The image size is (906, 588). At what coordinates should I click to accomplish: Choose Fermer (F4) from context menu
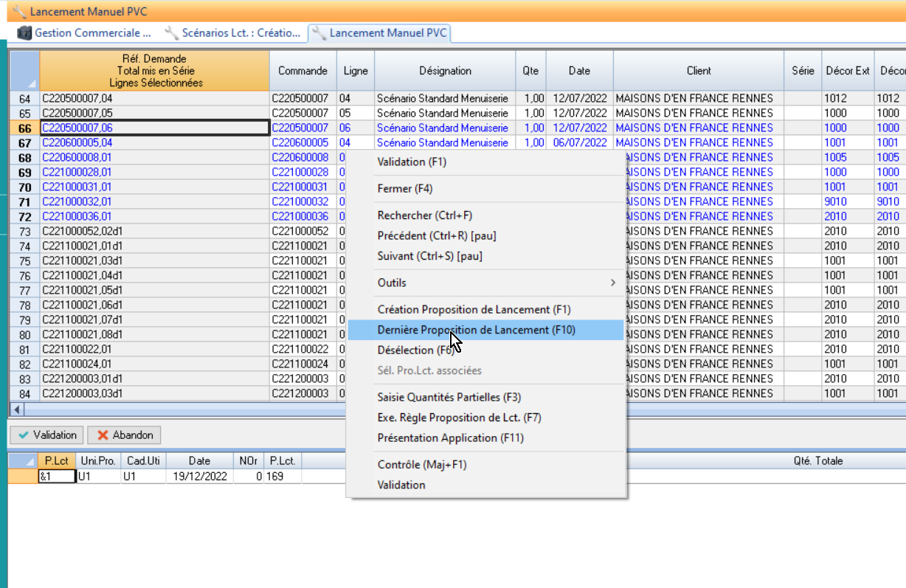404,189
